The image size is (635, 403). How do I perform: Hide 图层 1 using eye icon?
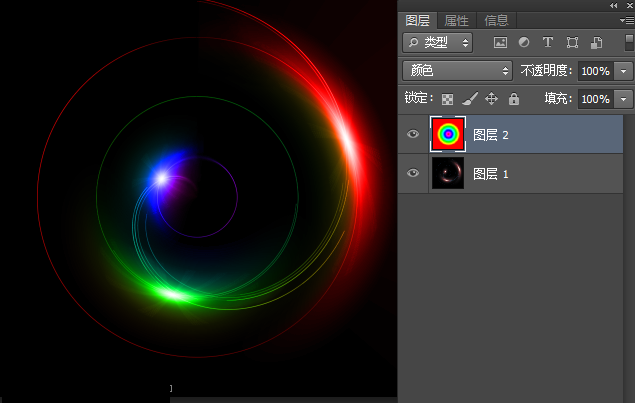point(413,173)
